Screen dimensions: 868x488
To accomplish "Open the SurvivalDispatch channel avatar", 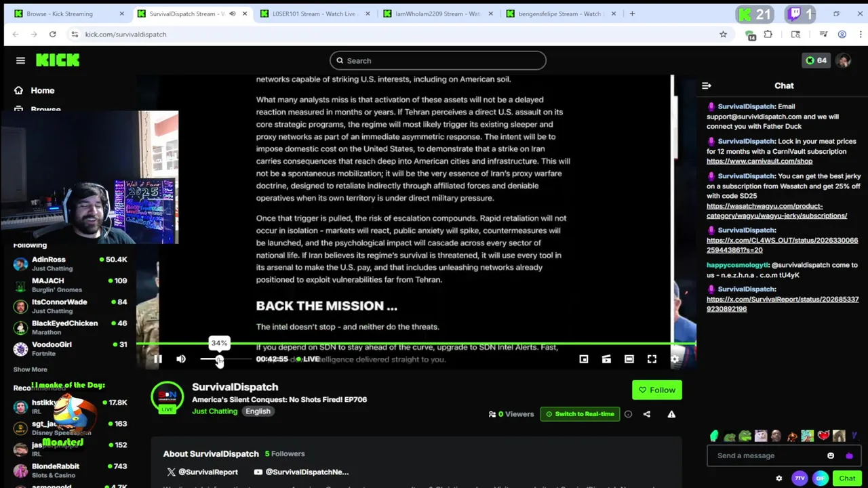I will coord(167,397).
